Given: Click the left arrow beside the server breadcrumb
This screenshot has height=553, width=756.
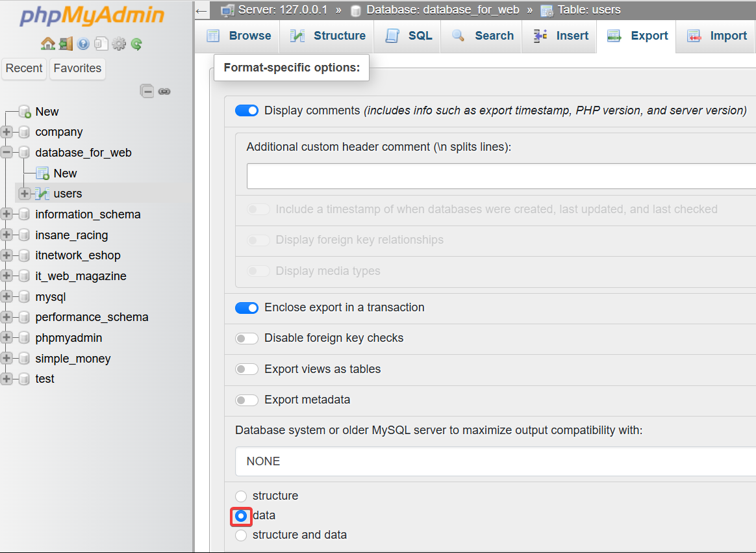Looking at the screenshot, I should click(x=202, y=10).
